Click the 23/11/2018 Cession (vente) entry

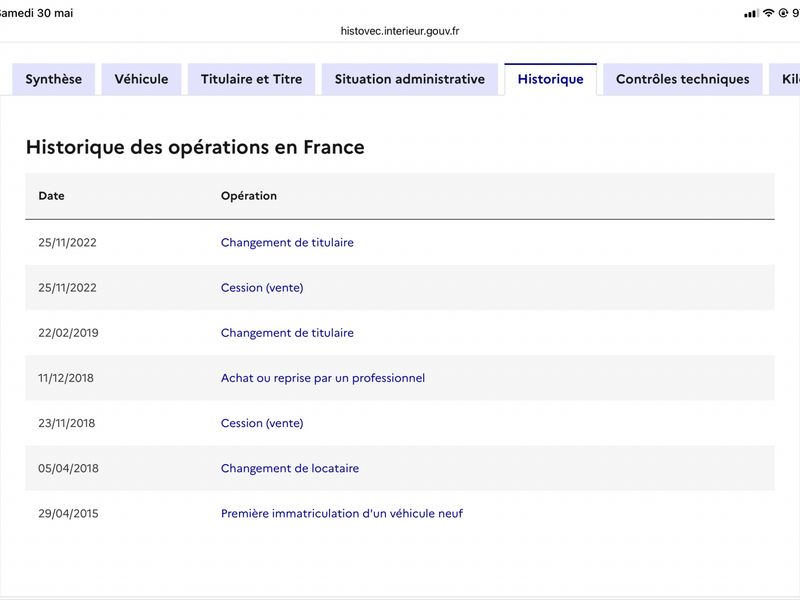(x=262, y=423)
